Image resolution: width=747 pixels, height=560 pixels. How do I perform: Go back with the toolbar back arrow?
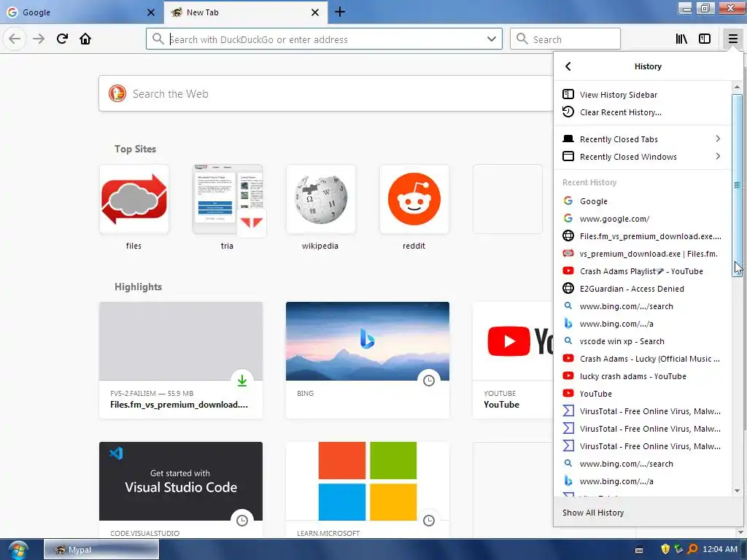15,39
